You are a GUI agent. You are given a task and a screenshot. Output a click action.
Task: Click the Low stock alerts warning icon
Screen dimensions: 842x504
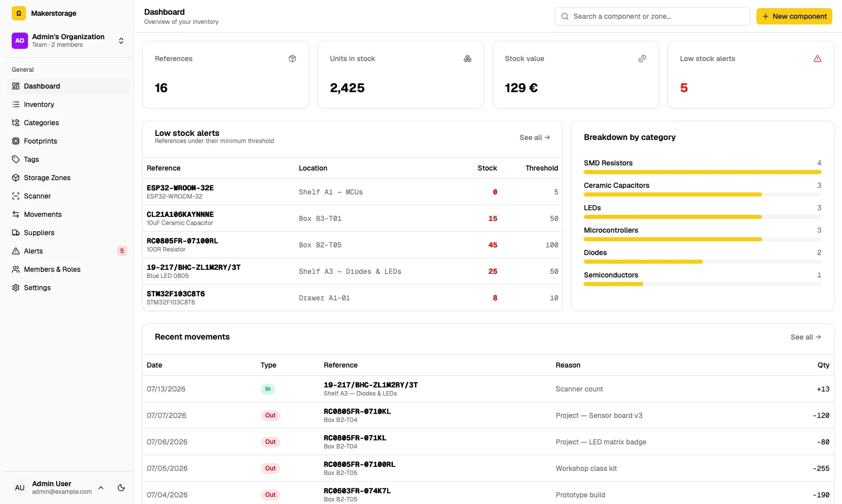818,59
